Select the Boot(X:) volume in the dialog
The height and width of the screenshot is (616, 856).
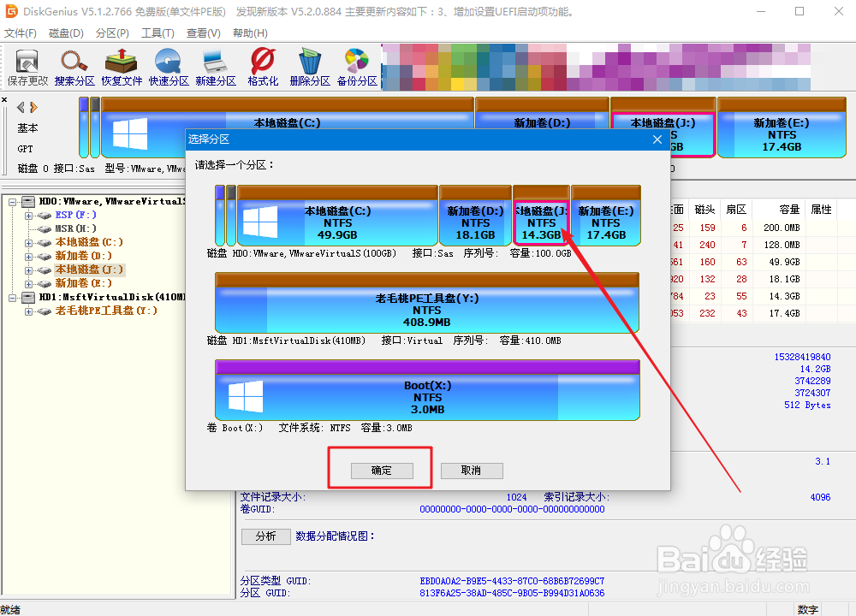[428, 394]
